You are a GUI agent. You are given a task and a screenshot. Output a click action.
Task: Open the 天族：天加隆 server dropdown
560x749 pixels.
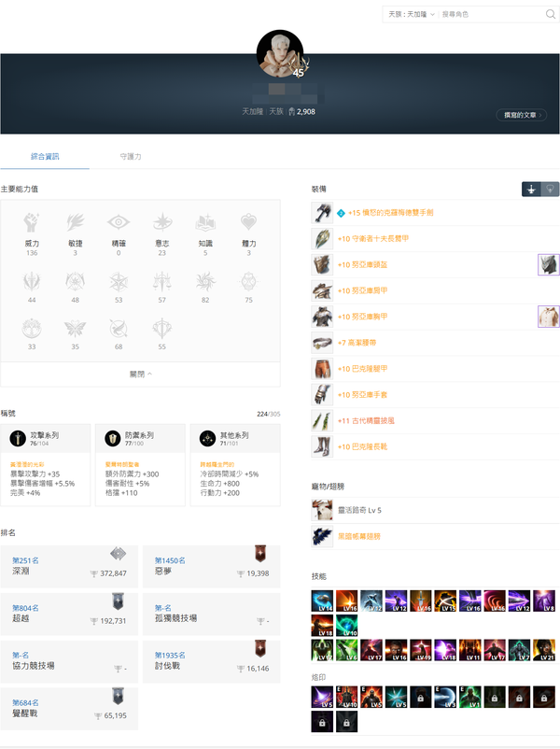tap(411, 14)
